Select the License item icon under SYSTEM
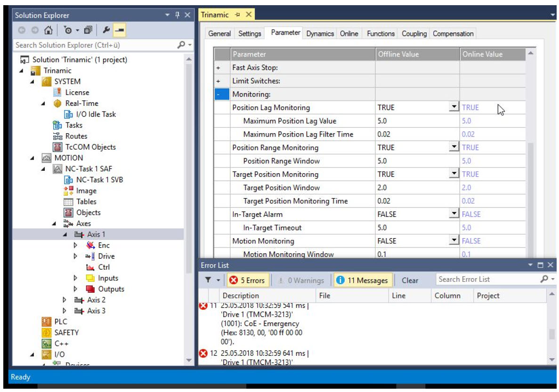This screenshot has height=392, width=559. (x=57, y=92)
